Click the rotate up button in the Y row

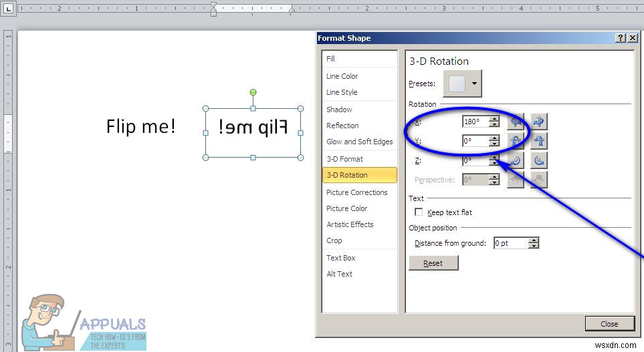click(x=516, y=141)
